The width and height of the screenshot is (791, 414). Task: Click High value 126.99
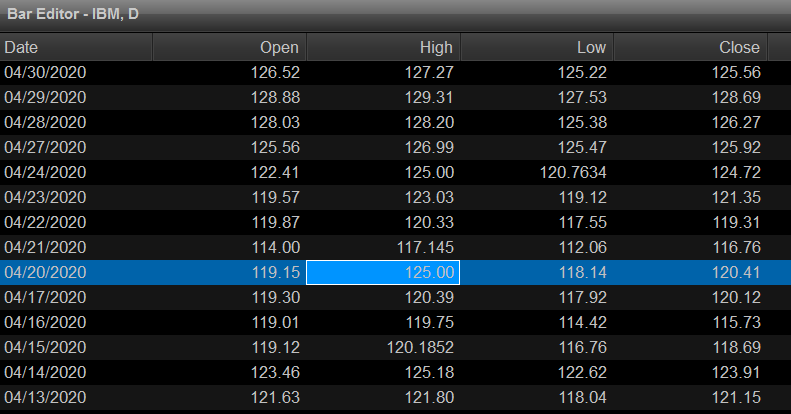(x=429, y=147)
